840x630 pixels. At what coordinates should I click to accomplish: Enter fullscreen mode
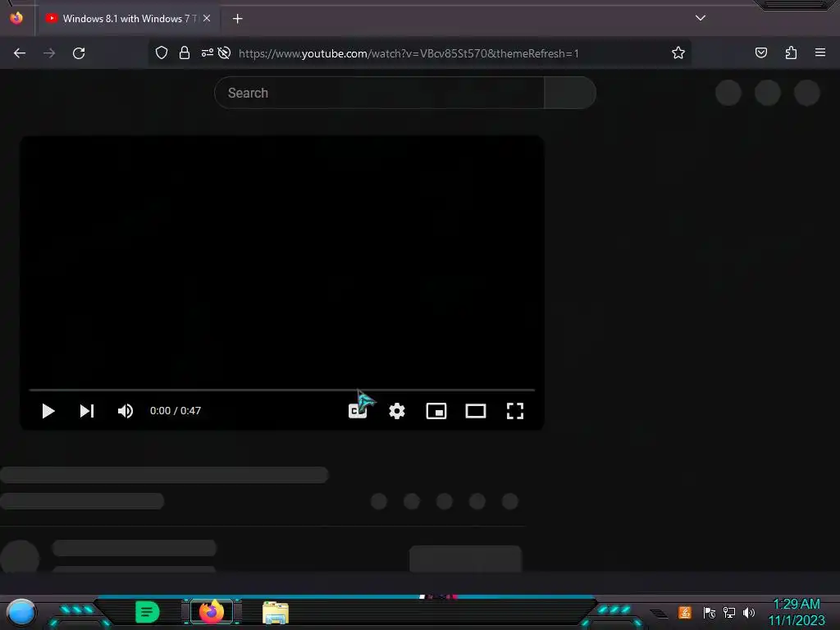[515, 411]
